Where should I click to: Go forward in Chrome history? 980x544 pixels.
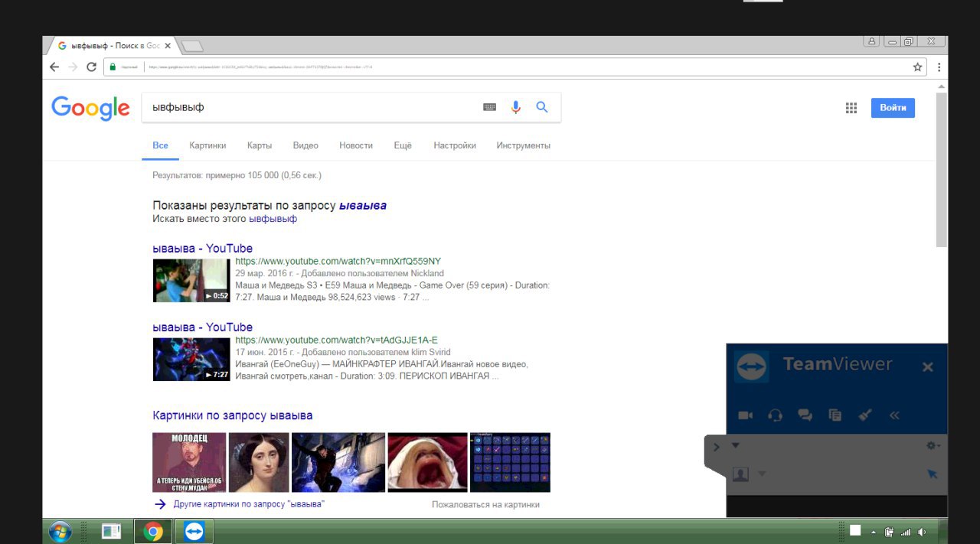[x=73, y=67]
